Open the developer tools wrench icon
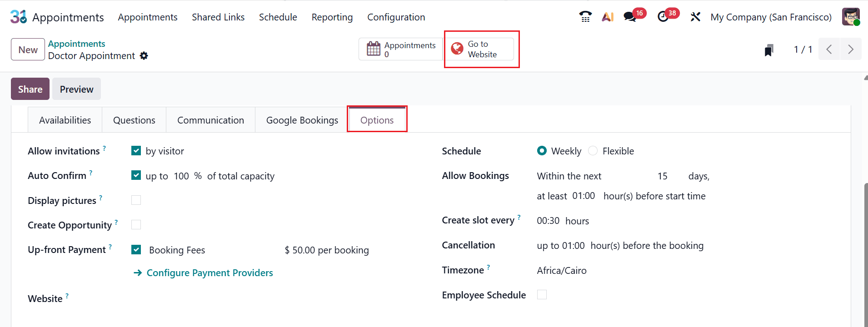 pyautogui.click(x=695, y=17)
